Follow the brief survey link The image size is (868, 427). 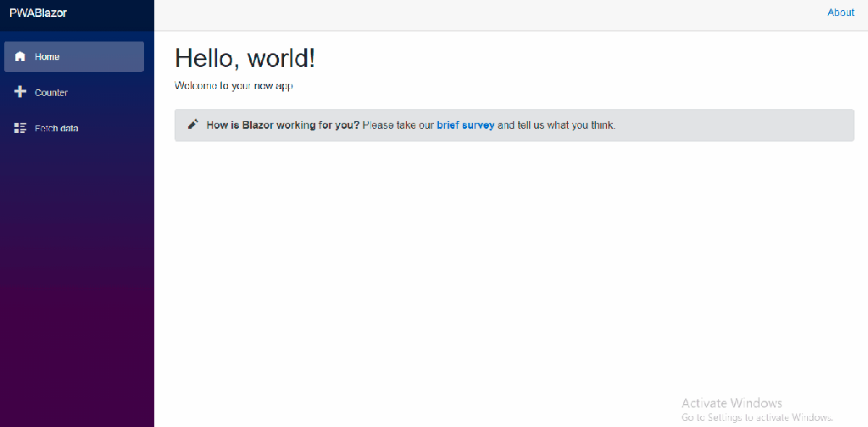pyautogui.click(x=465, y=125)
